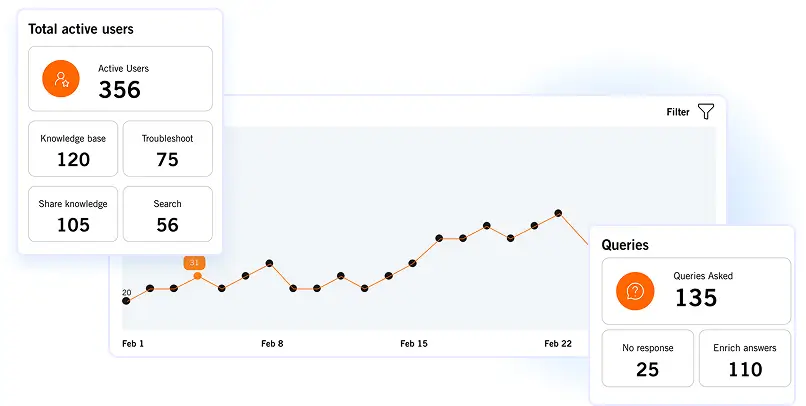This screenshot has height=406, width=806.
Task: Open the Enrich answers 110 card
Action: click(x=745, y=358)
